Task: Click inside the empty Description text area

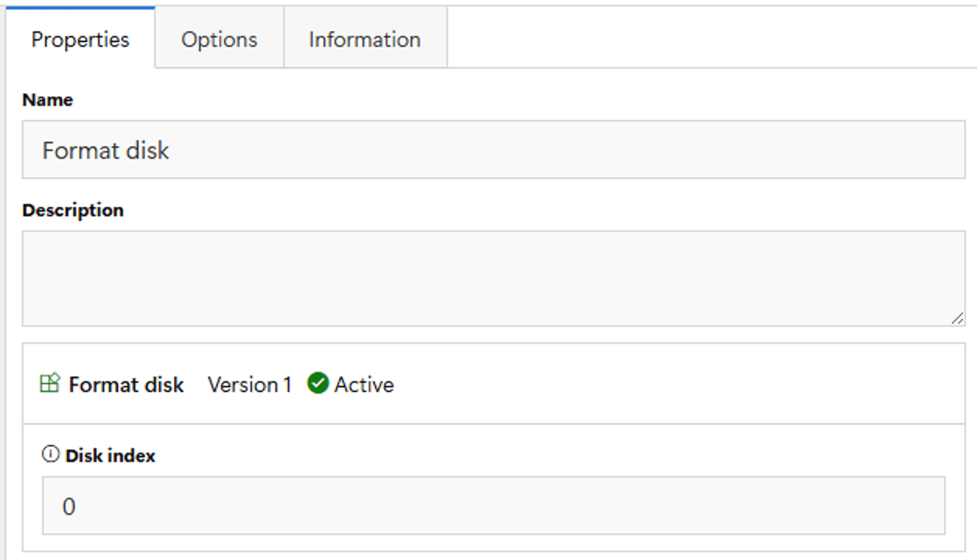Action: (494, 278)
